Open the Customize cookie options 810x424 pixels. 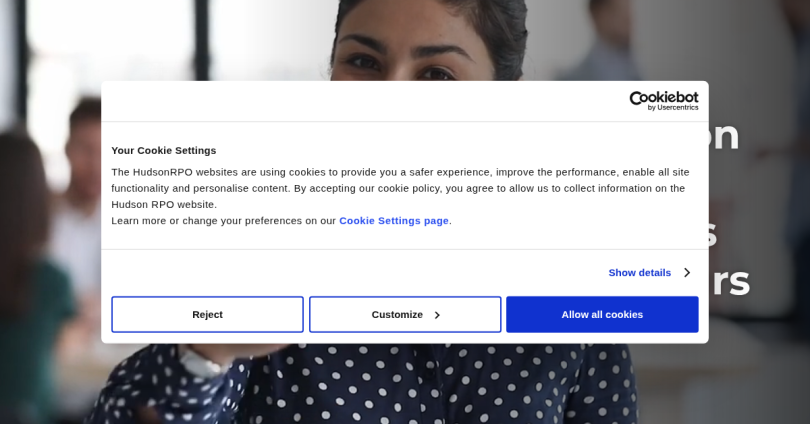[x=405, y=315]
